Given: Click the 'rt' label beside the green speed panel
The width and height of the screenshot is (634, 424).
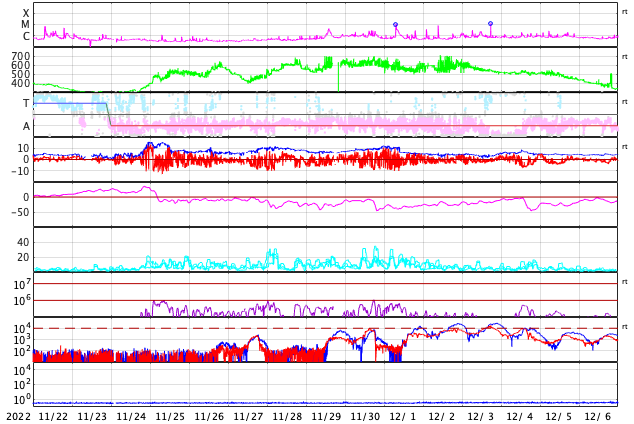Looking at the screenshot, I should click(625, 57).
